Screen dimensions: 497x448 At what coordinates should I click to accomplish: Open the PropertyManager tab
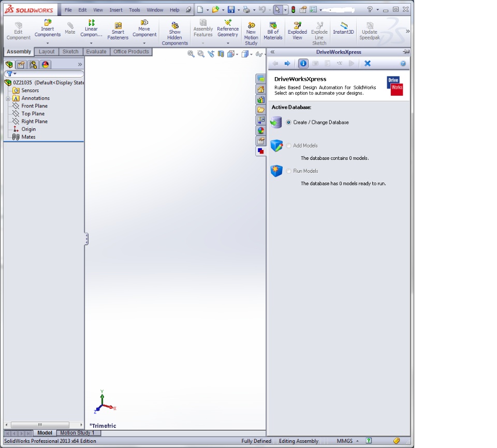[x=21, y=65]
